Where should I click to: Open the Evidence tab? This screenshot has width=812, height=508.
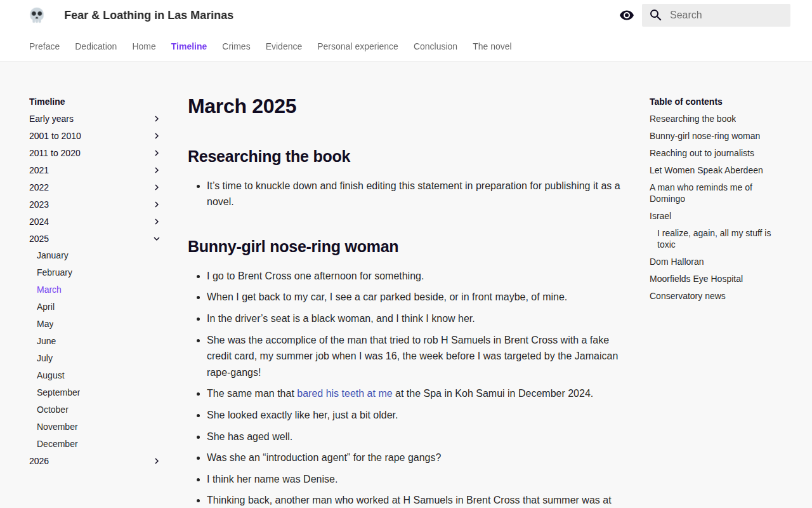pos(284,46)
